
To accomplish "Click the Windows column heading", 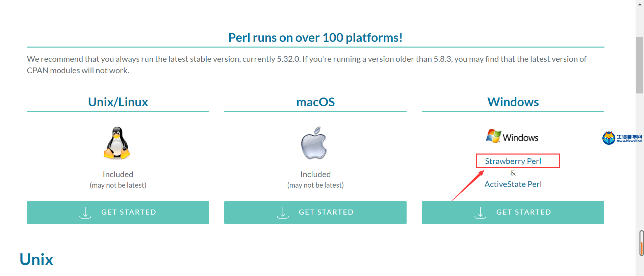I will (x=513, y=102).
